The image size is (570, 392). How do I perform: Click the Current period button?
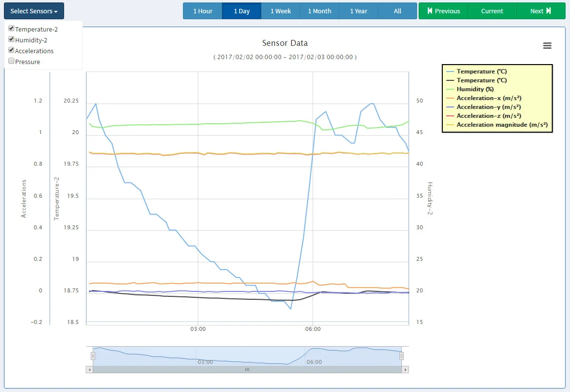point(492,11)
